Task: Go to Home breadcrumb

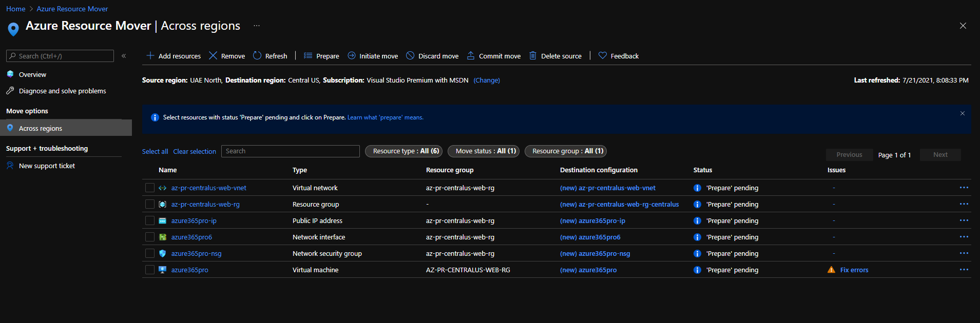Action: coord(15,9)
